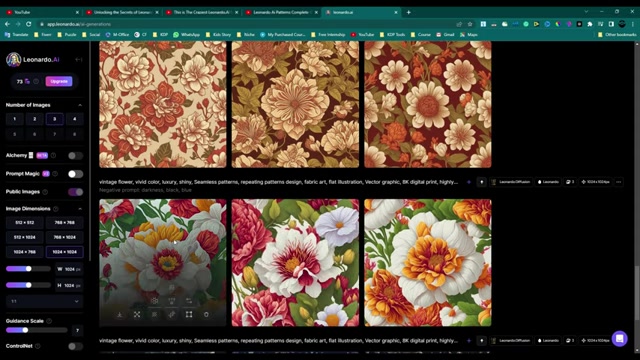Adjust the height H slider
The image size is (640, 360).
(x=29, y=285)
